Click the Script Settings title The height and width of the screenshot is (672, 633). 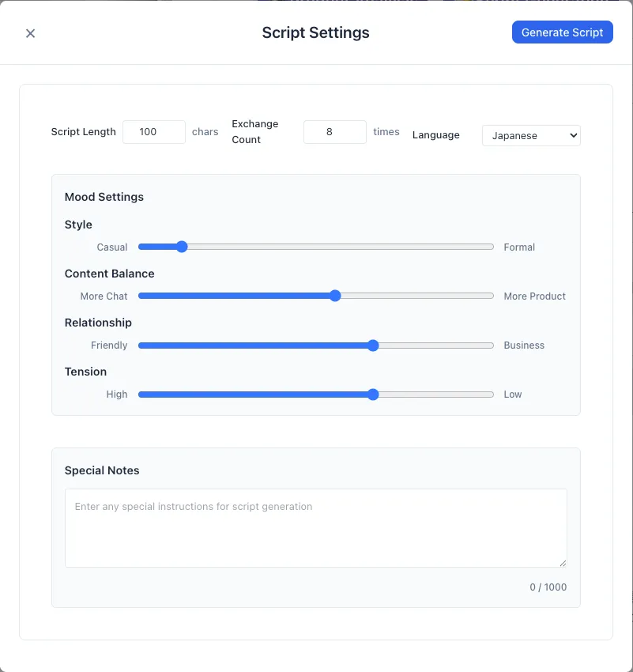pos(315,33)
